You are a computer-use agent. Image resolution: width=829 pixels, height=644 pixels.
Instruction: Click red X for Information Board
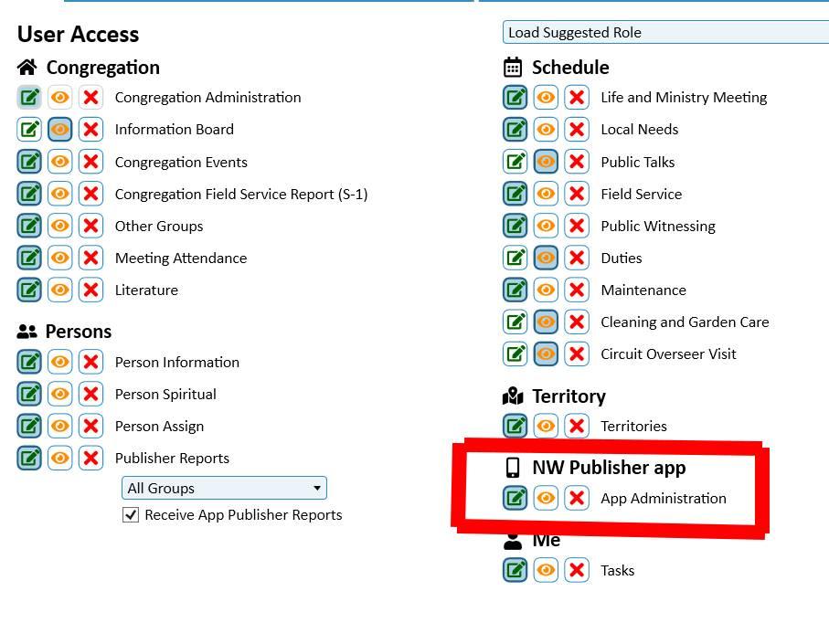pyautogui.click(x=90, y=130)
